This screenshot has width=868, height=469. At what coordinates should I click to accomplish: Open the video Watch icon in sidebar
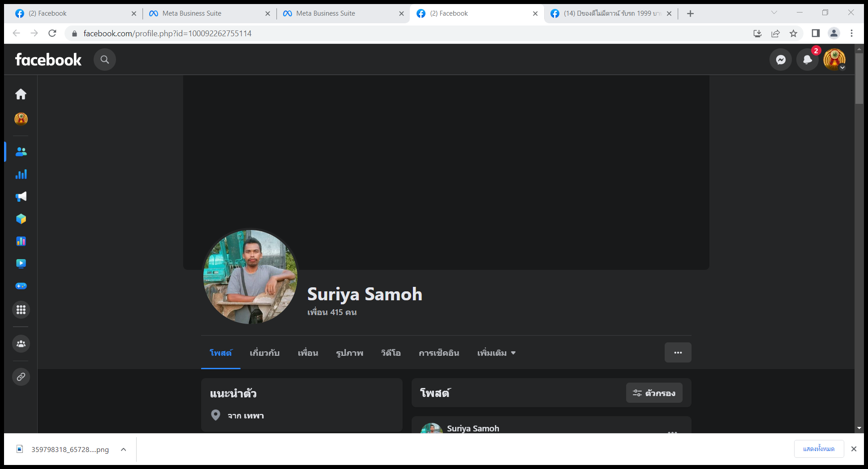coord(21,264)
